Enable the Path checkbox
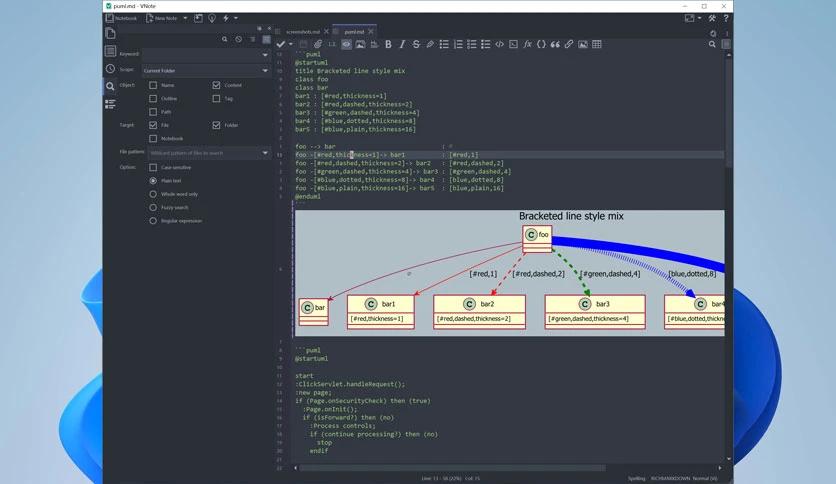 tap(153, 111)
